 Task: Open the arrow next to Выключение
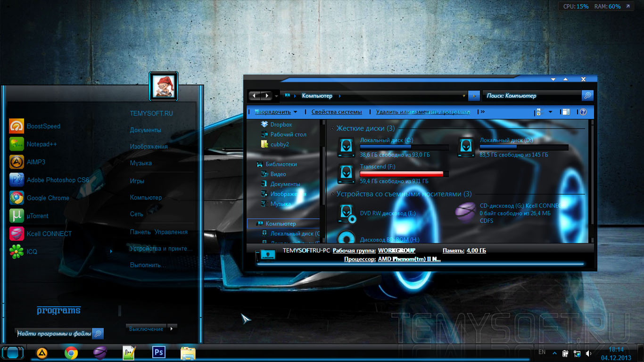172,328
